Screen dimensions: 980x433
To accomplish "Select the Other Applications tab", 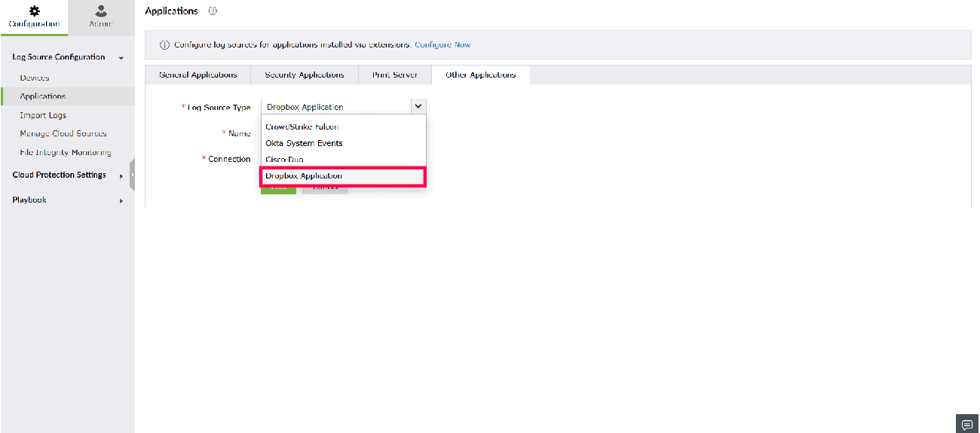I will click(481, 75).
